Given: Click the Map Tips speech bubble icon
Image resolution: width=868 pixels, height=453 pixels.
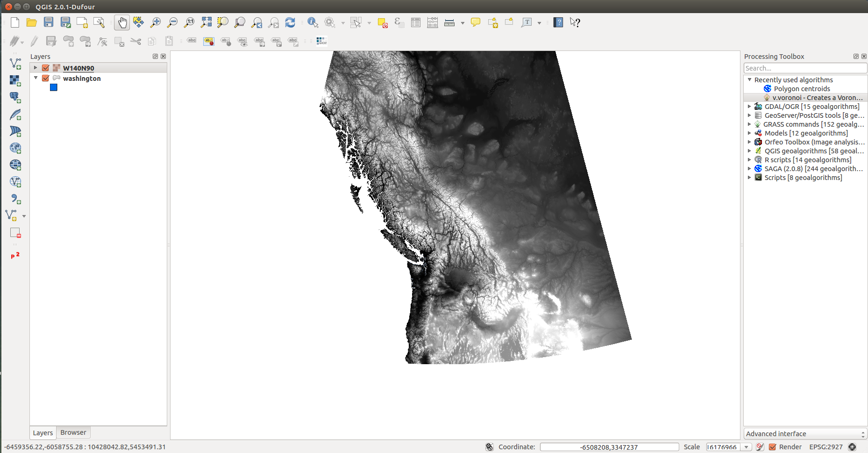Looking at the screenshot, I should (x=476, y=22).
